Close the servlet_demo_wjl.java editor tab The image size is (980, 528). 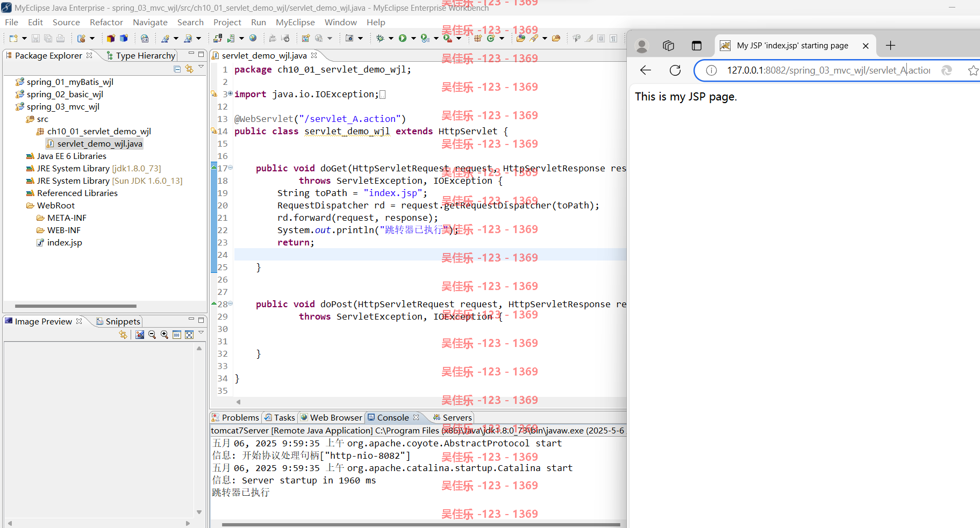coord(314,55)
